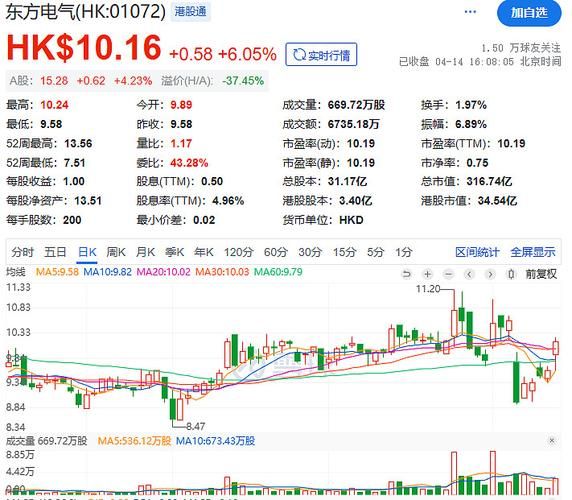The image size is (572, 500).
Task: Select the 周K weekly chart tab
Action: point(116,252)
